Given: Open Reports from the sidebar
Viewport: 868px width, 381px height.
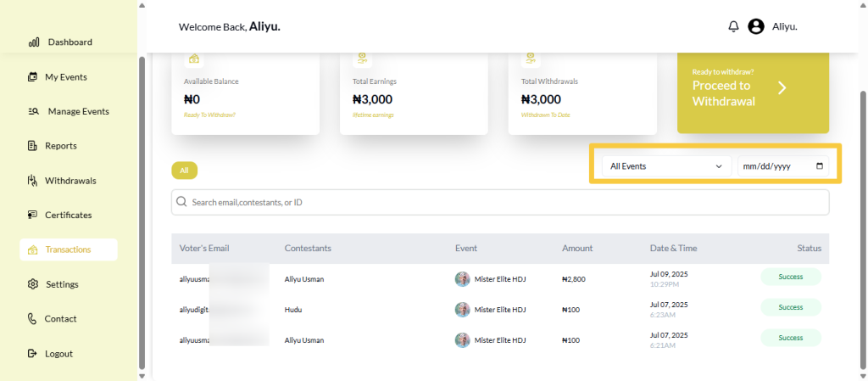Looking at the screenshot, I should pos(61,146).
